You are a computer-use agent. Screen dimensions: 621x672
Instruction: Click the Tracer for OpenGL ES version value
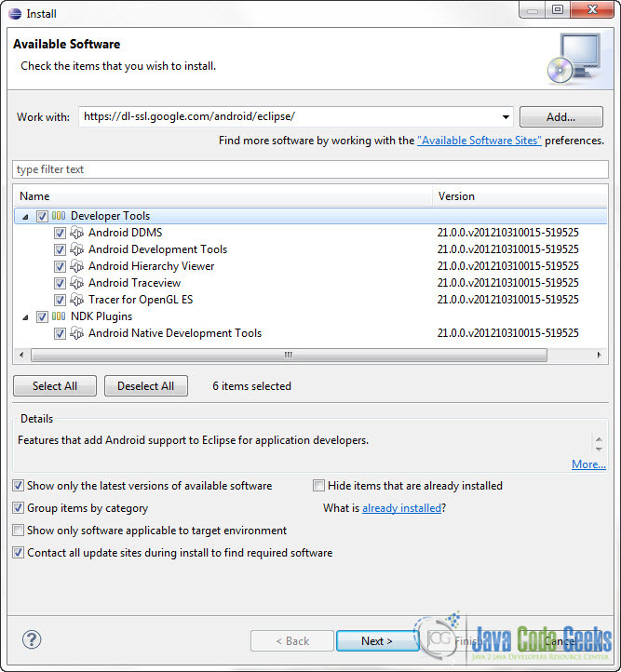point(507,300)
